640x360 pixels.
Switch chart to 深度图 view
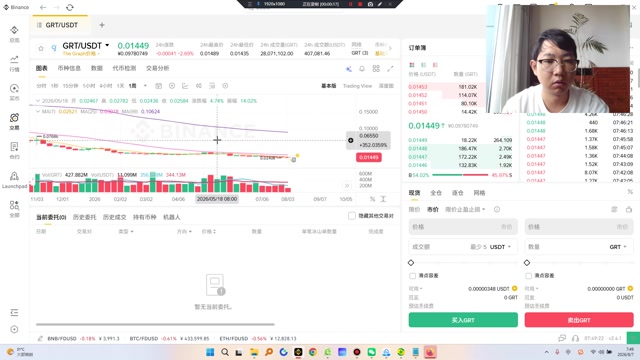point(386,86)
